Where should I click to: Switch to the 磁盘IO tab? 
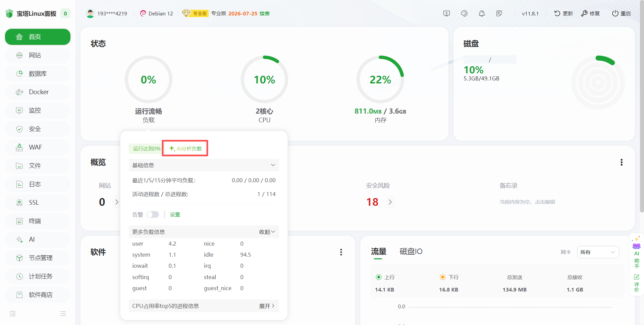[x=411, y=252]
